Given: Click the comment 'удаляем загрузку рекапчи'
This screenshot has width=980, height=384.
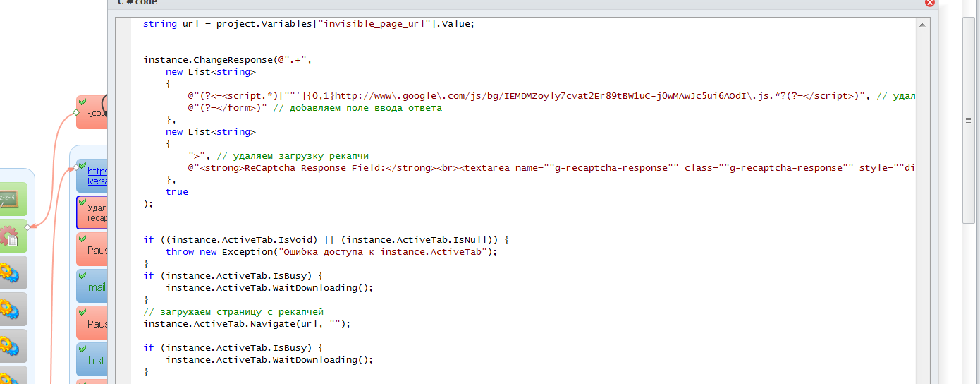Looking at the screenshot, I should tap(293, 156).
